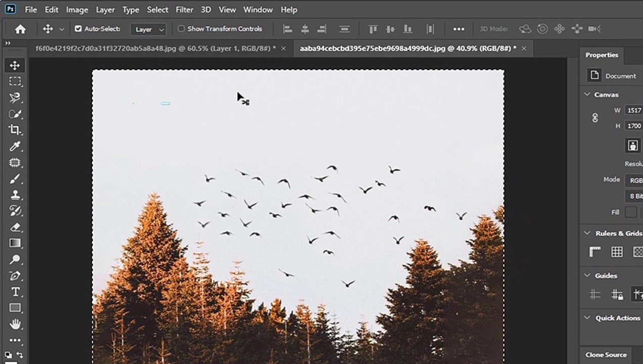Viewport: 643px width, 364px height.
Task: Select the Eraser tool
Action: coord(15,227)
